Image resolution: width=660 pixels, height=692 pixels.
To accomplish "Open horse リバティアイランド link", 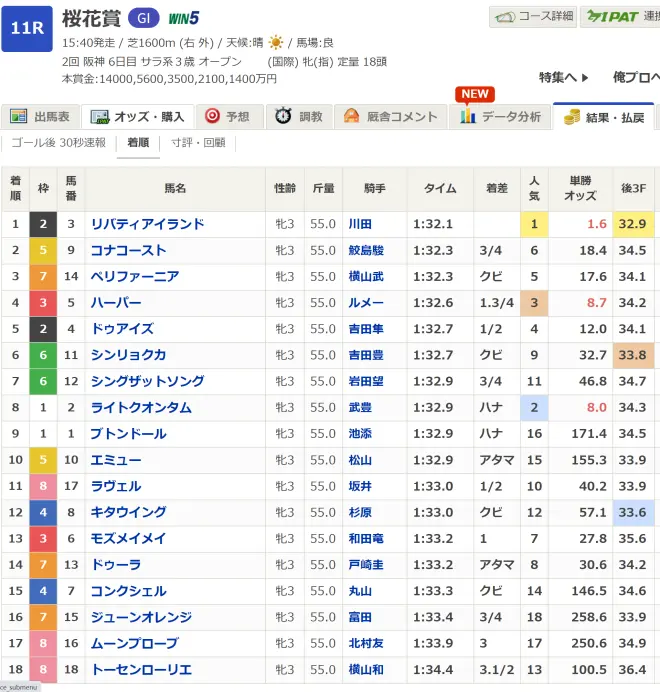I will [x=147, y=224].
